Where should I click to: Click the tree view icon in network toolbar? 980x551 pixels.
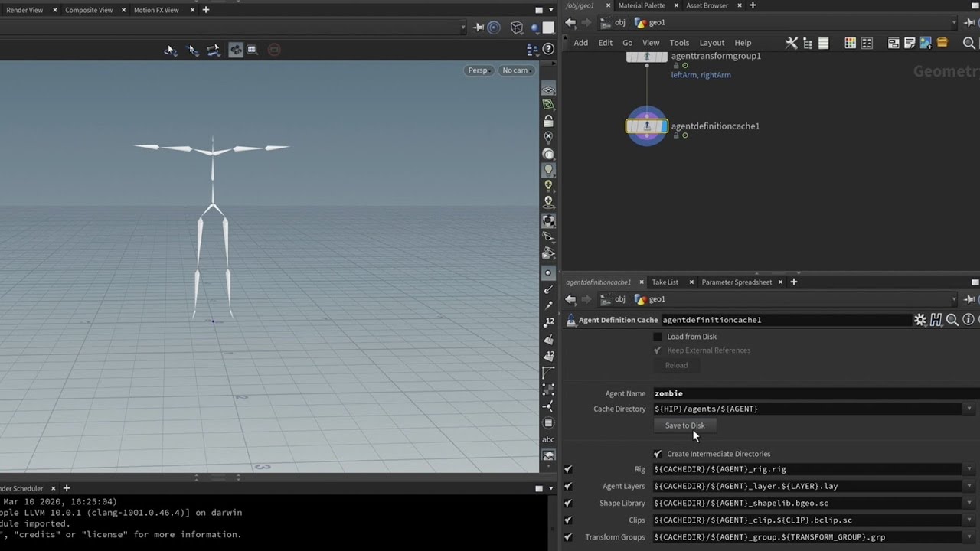pos(807,43)
